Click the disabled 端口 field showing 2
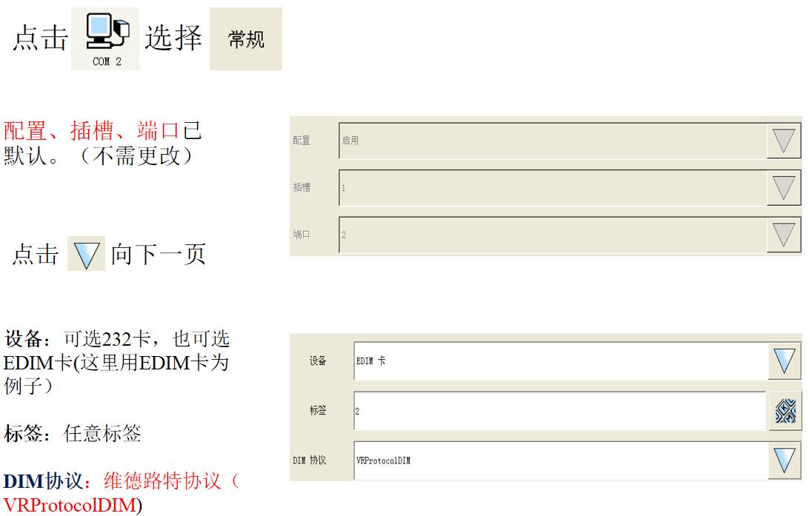The height and width of the screenshot is (516, 812). coord(552,235)
